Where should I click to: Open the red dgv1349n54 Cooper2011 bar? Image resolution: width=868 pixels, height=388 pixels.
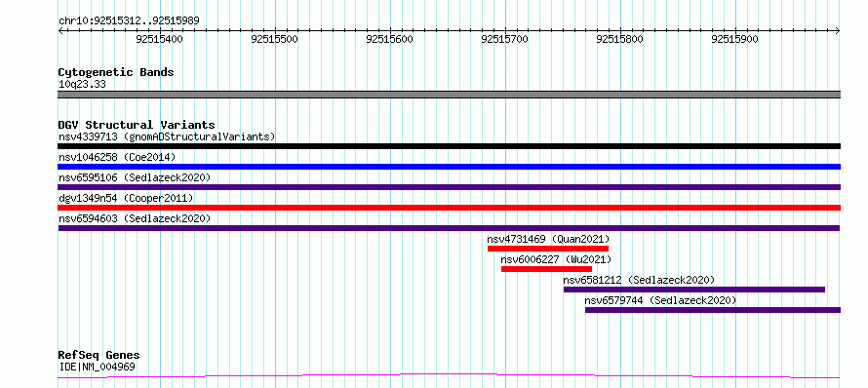pos(449,208)
